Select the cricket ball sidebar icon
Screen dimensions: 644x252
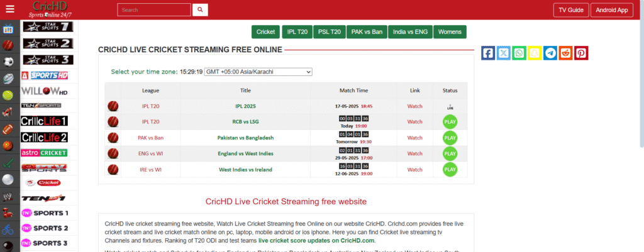[8, 45]
